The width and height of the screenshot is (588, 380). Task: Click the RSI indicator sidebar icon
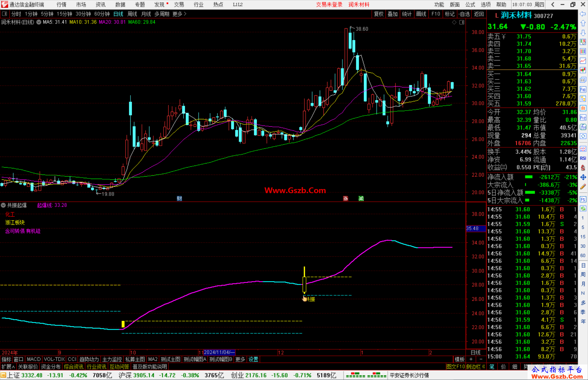click(x=583, y=158)
